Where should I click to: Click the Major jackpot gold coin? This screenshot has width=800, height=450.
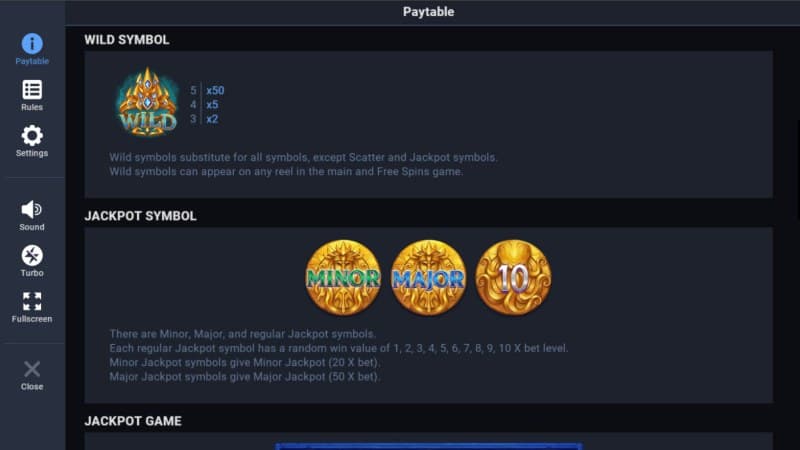[x=428, y=277]
